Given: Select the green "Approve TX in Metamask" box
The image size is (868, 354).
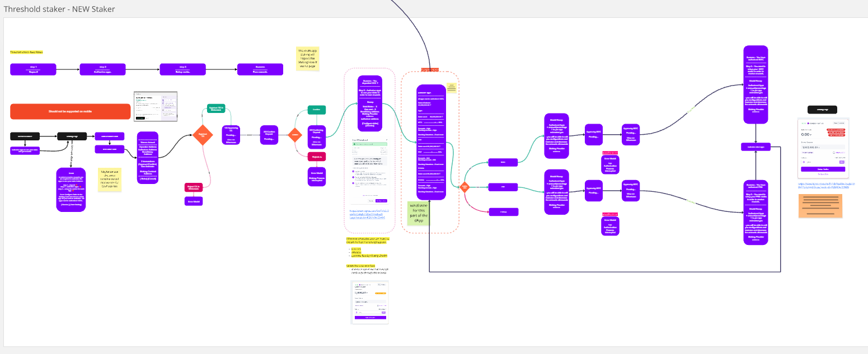Looking at the screenshot, I should pos(216,108).
